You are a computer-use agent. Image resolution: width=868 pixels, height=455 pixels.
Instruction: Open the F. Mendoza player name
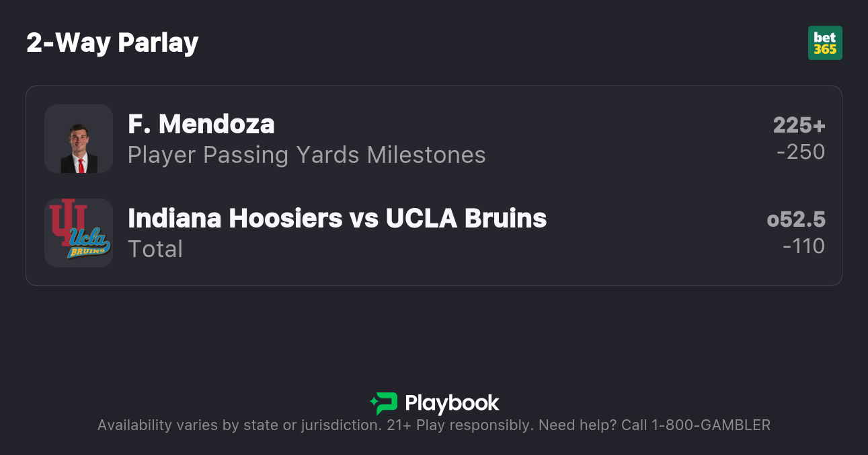tap(201, 124)
